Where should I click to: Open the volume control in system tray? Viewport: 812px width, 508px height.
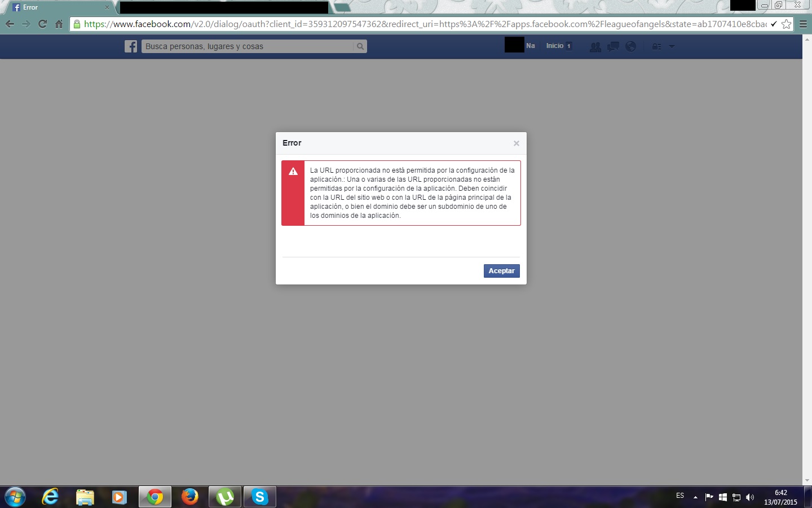pos(750,497)
